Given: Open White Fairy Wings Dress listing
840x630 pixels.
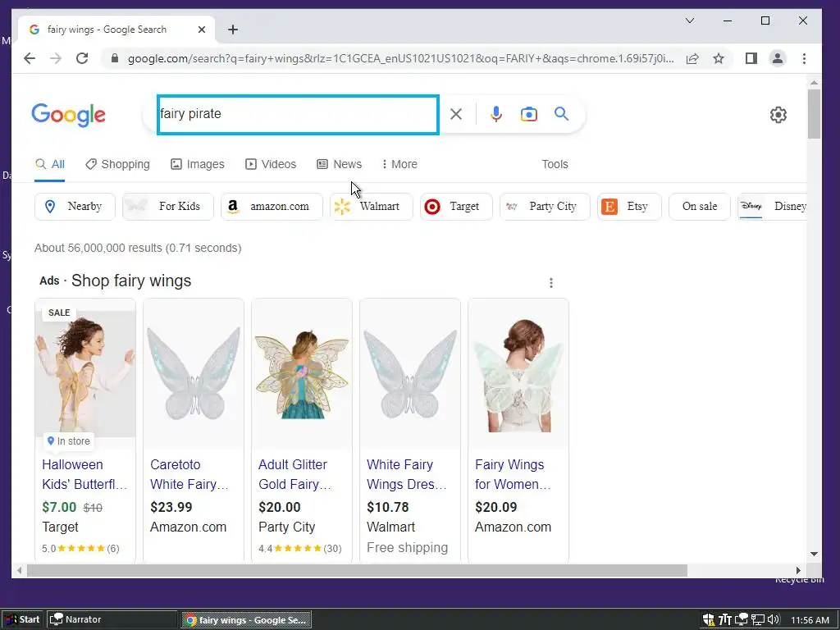Looking at the screenshot, I should point(407,475).
